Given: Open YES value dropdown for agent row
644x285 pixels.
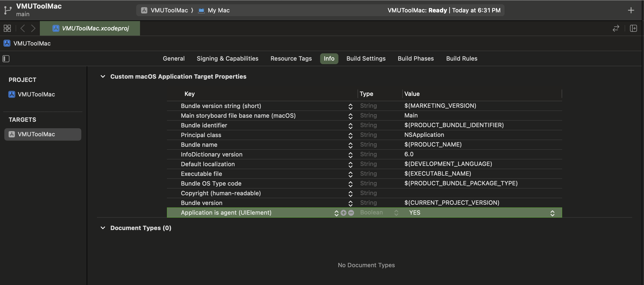Looking at the screenshot, I should click(x=552, y=213).
